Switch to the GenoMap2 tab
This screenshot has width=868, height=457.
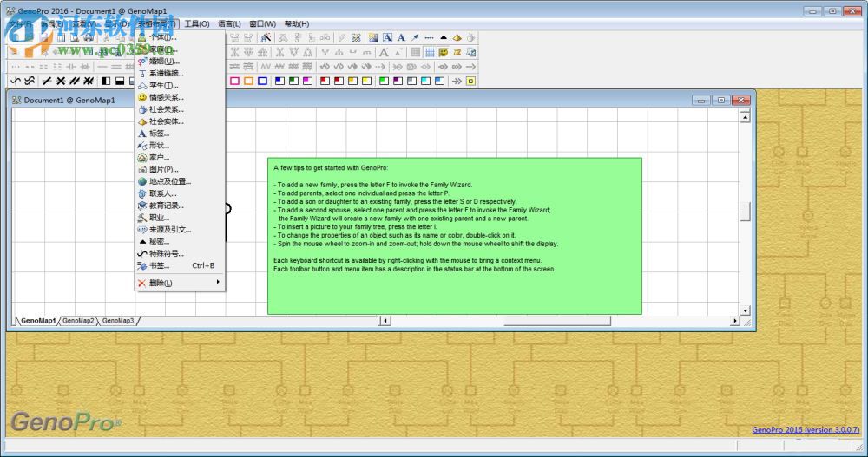click(x=78, y=320)
